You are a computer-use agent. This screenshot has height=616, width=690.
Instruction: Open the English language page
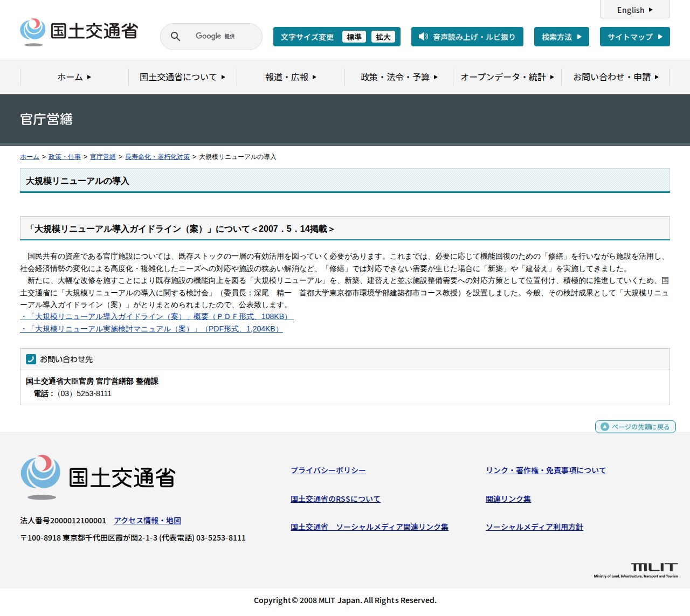click(634, 10)
